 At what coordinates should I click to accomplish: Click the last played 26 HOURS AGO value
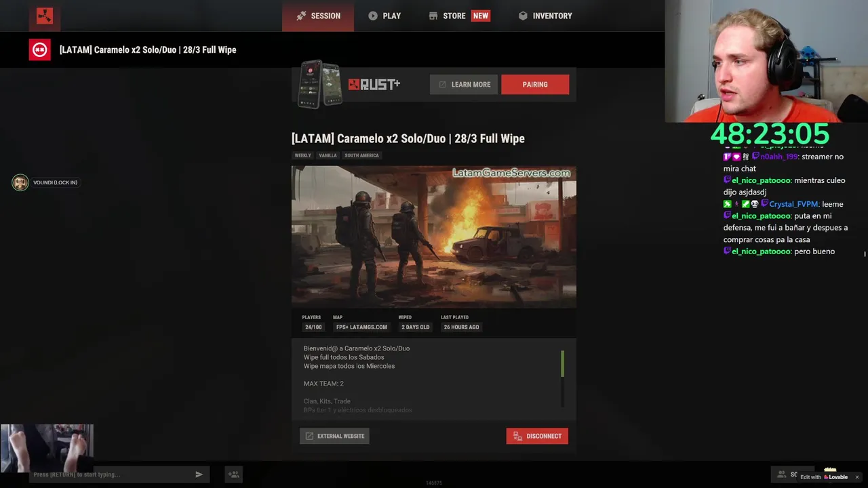(x=461, y=327)
